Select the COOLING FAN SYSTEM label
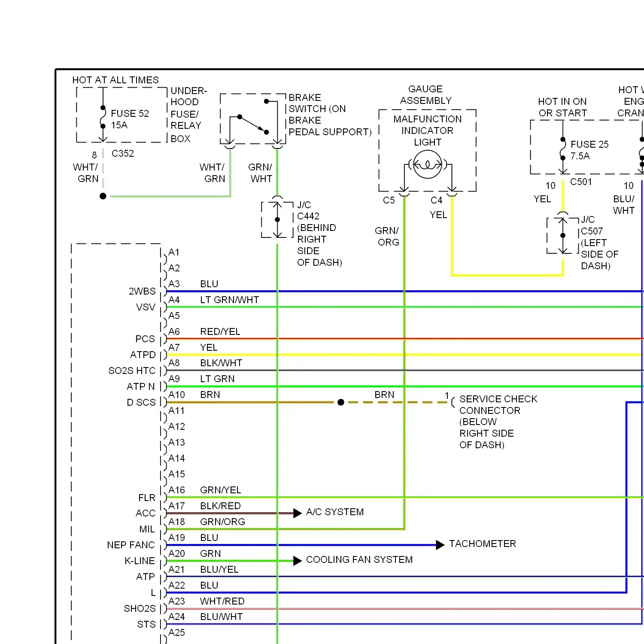This screenshot has height=644, width=644. coord(359,559)
